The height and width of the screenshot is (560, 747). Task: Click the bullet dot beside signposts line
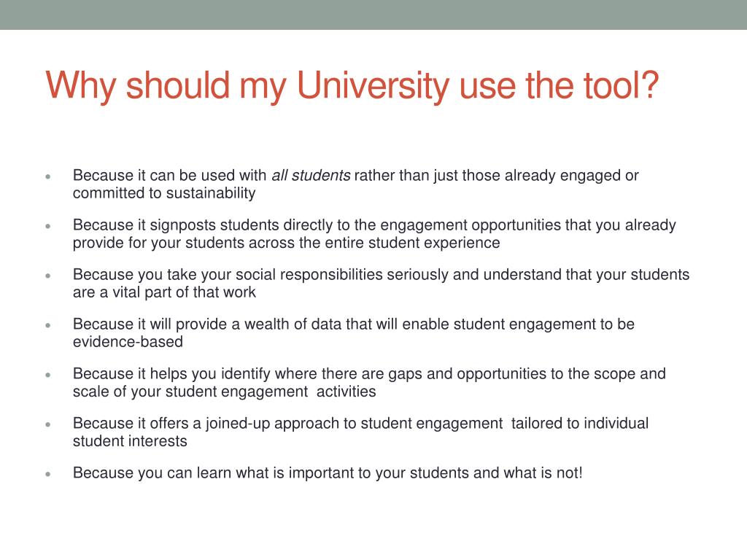click(47, 226)
